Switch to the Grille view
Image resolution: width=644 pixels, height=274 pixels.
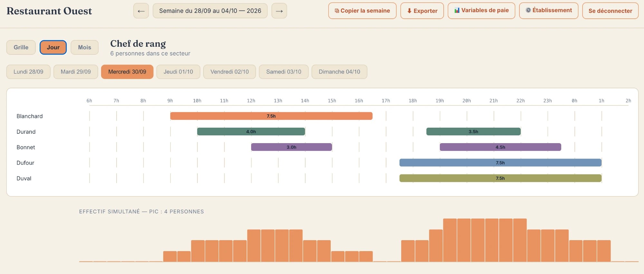[21, 47]
